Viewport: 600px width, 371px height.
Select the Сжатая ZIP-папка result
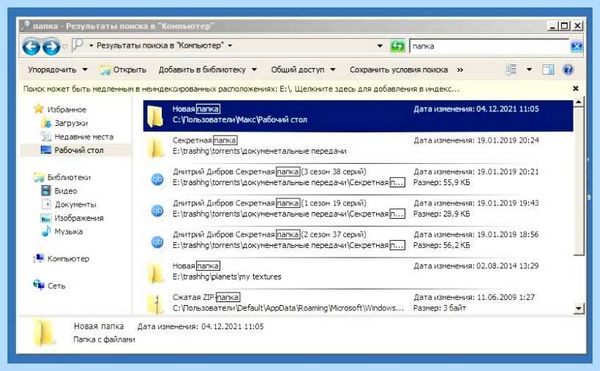click(358, 303)
